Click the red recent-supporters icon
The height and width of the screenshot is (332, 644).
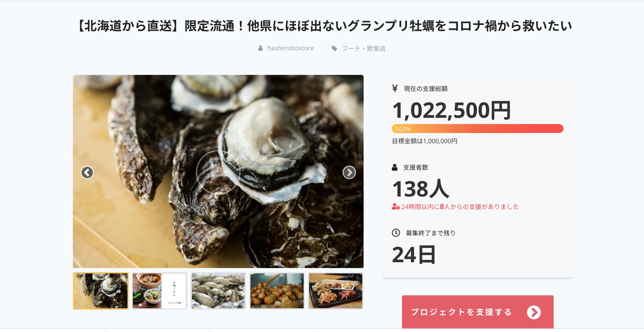396,207
